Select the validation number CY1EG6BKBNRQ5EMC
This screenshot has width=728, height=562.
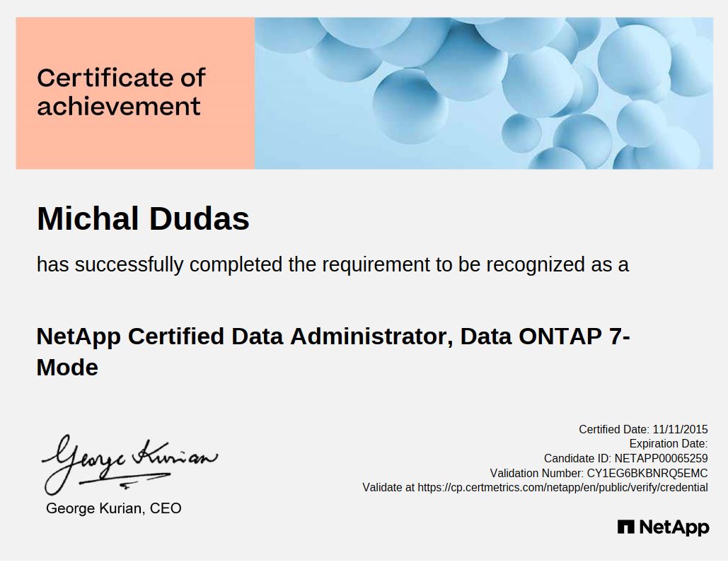click(x=647, y=473)
